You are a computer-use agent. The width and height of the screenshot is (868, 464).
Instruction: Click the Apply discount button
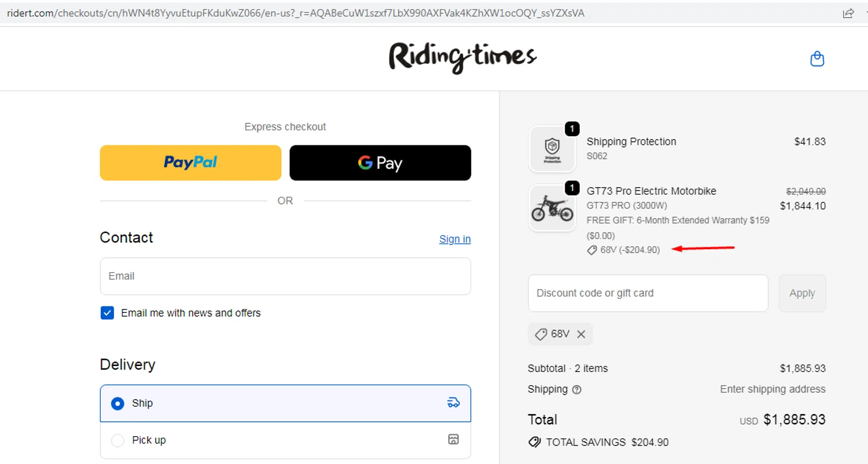tap(802, 293)
